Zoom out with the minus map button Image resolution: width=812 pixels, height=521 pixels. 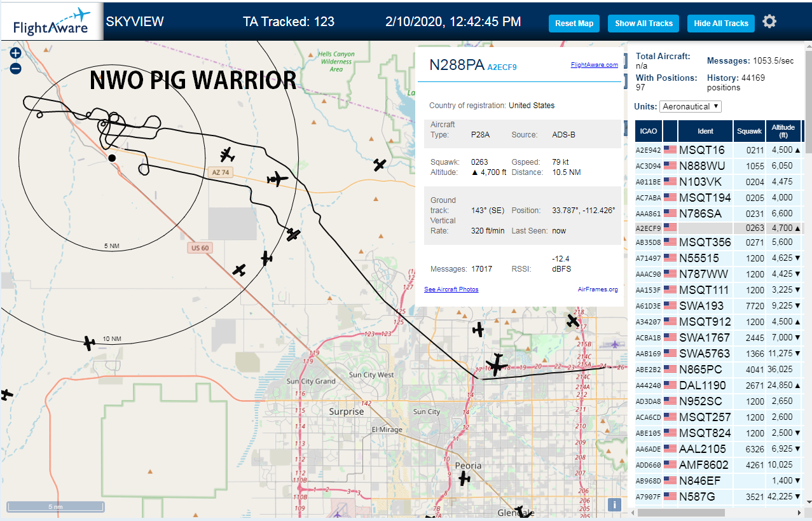(16, 68)
